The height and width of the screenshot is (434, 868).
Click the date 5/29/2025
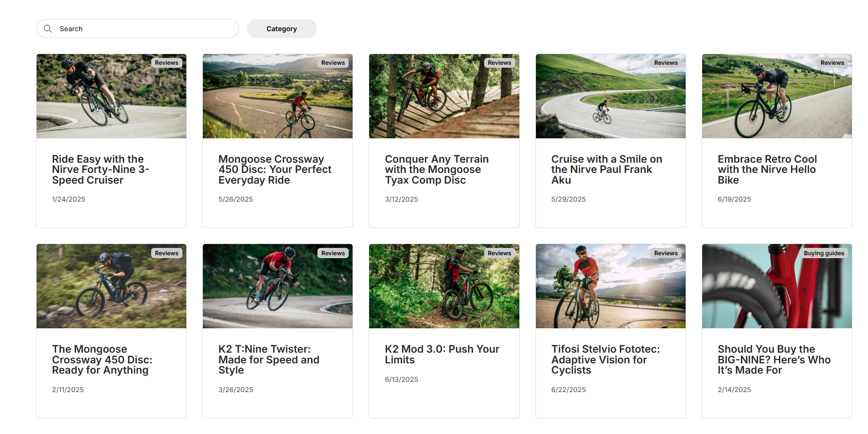(x=569, y=199)
